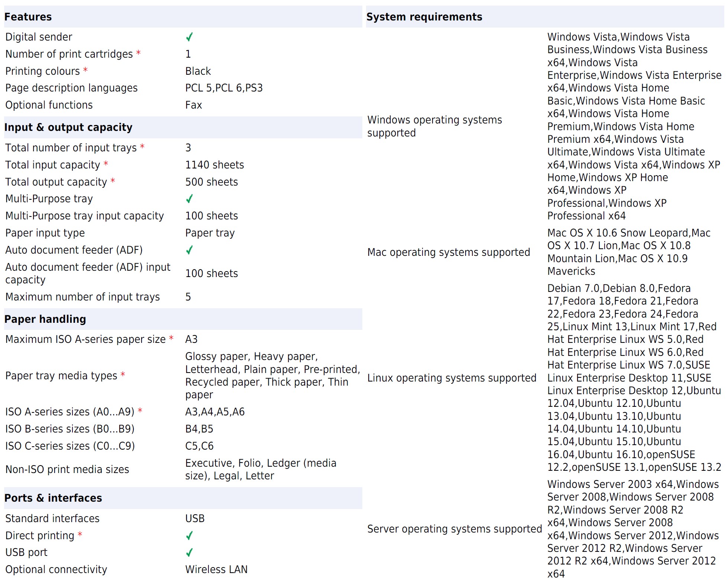This screenshot has width=728, height=579.
Task: Click the 'Non-ISO print media sizes' label
Action: tap(67, 469)
